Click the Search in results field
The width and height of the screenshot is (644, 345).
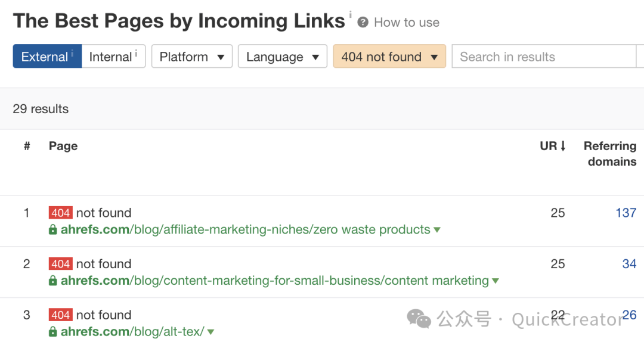point(543,57)
